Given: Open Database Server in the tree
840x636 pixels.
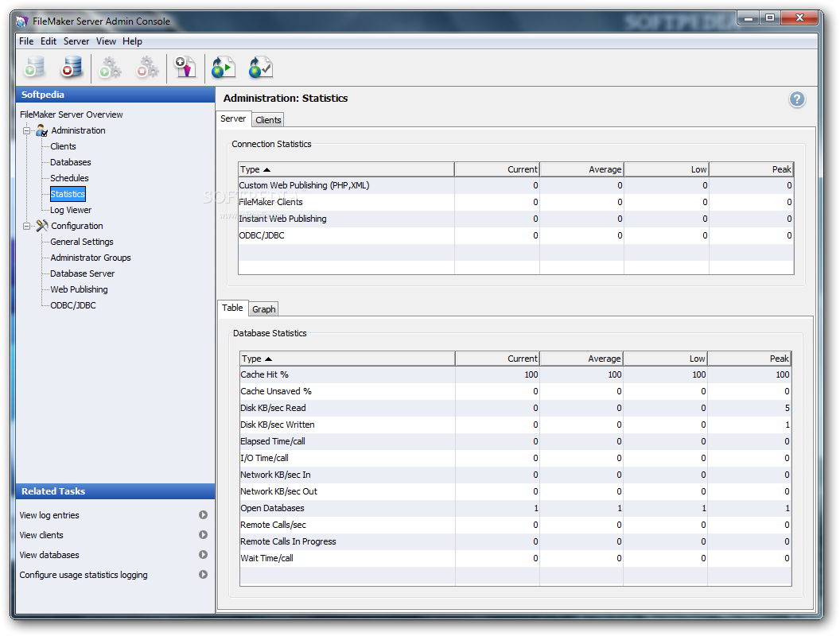Looking at the screenshot, I should (x=83, y=273).
